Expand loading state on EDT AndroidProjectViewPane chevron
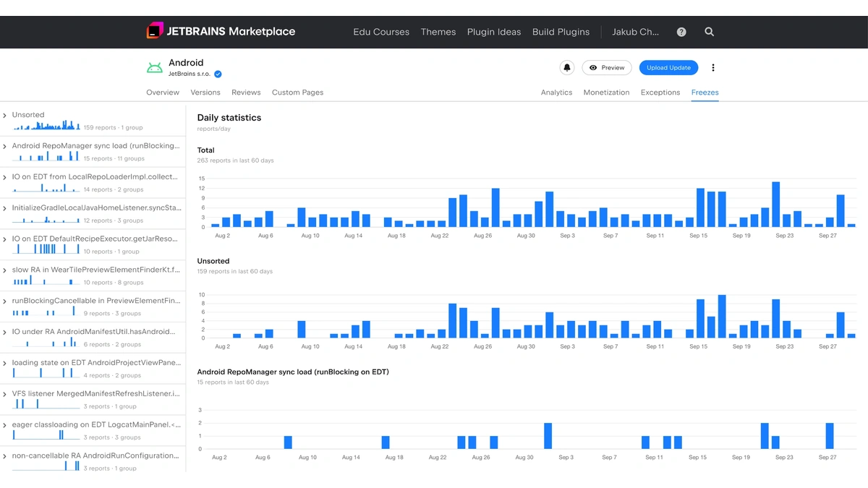 (5, 363)
